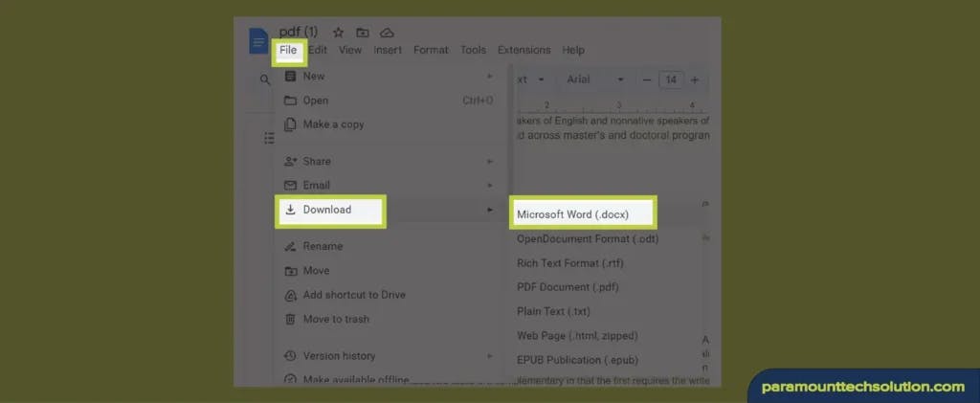Open the Format menu

point(431,50)
